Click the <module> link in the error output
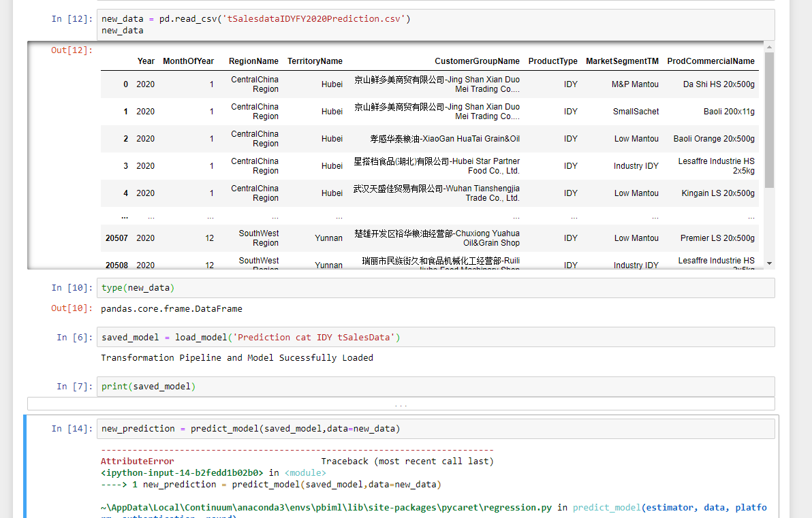 pos(305,472)
